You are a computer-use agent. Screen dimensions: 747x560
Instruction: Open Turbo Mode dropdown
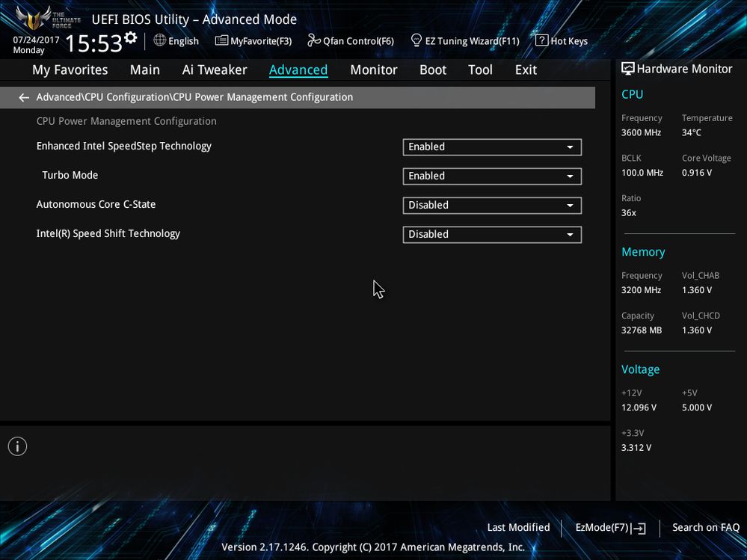pyautogui.click(x=492, y=176)
